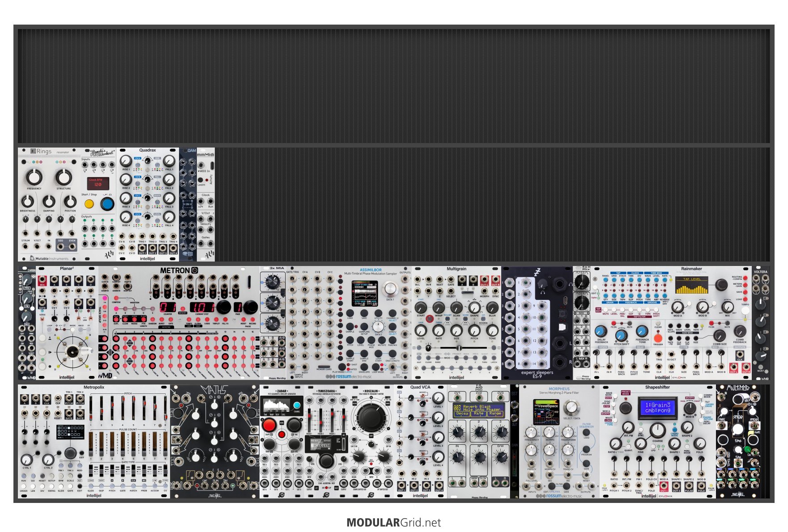Tap the white TEMPO button on Rainmaker

(745, 311)
